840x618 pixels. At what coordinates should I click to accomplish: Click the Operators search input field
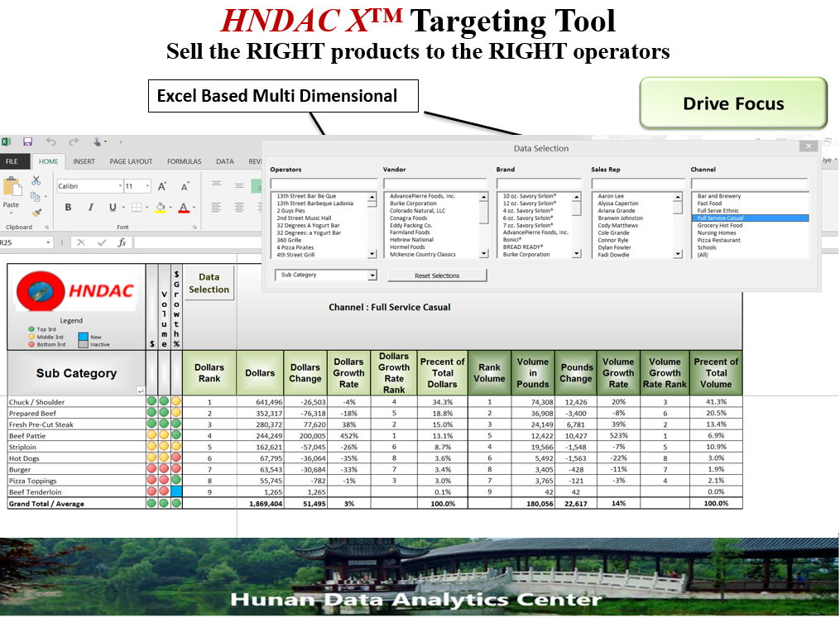tap(323, 183)
